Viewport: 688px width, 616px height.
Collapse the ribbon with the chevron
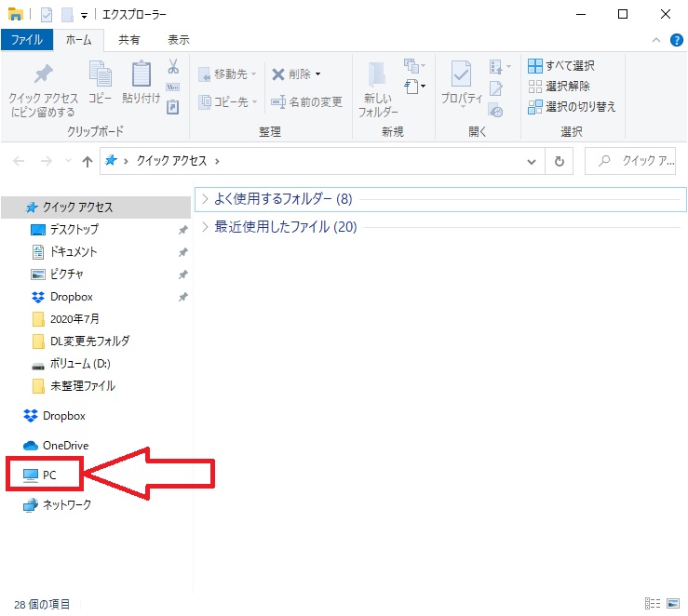click(656, 40)
